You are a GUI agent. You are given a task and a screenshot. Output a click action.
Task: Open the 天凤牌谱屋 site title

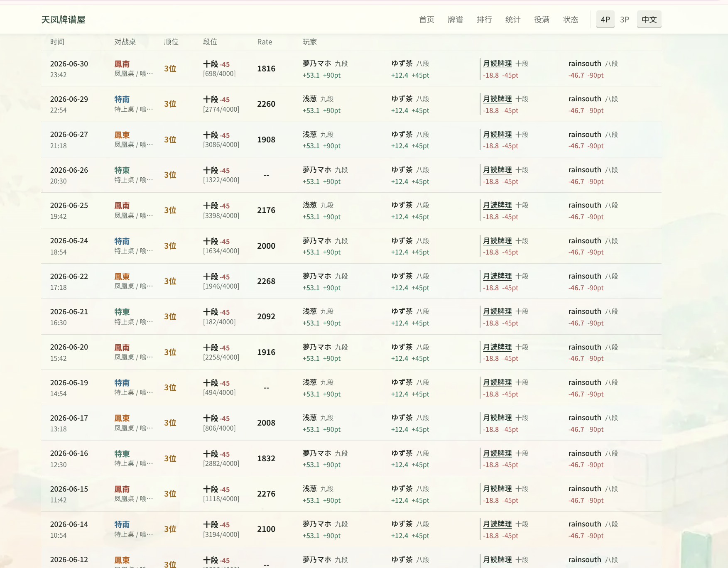tap(63, 20)
